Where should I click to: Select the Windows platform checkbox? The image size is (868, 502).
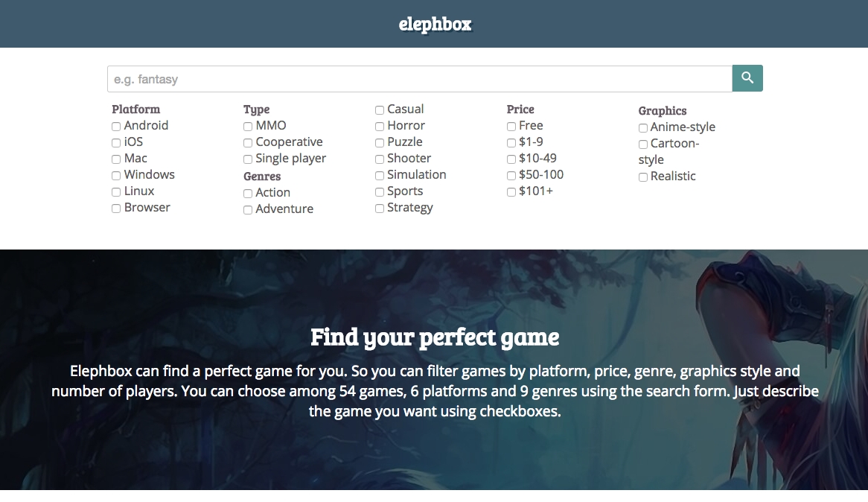(x=116, y=176)
